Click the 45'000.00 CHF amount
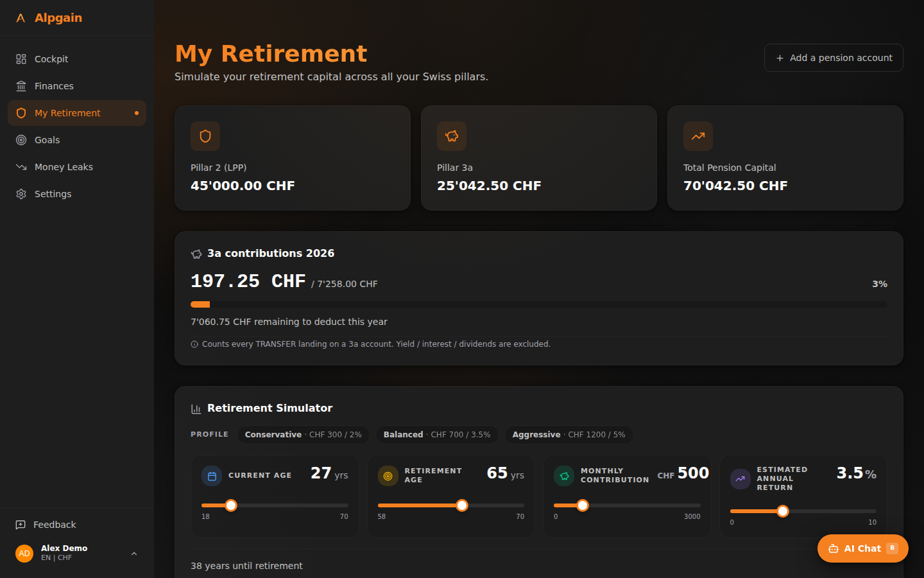Screen dimensions: 924x578 point(243,186)
